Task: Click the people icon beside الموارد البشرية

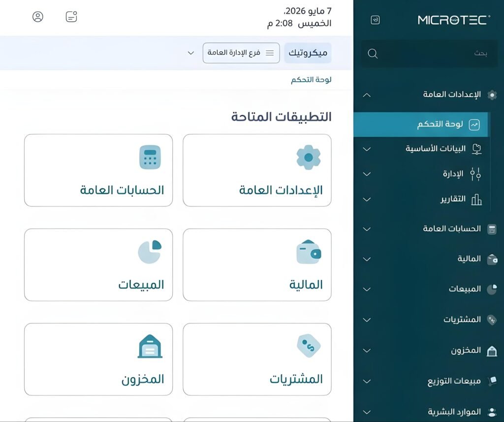Action: click(x=492, y=412)
